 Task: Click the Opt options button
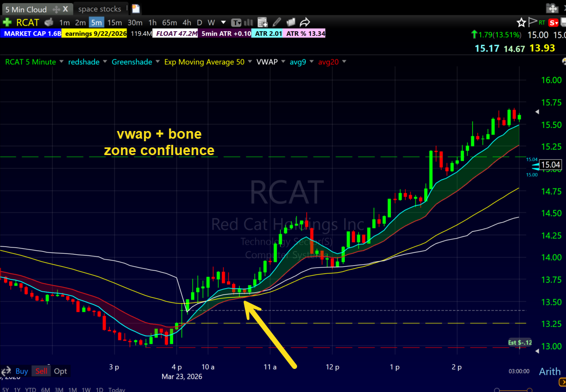click(x=60, y=371)
